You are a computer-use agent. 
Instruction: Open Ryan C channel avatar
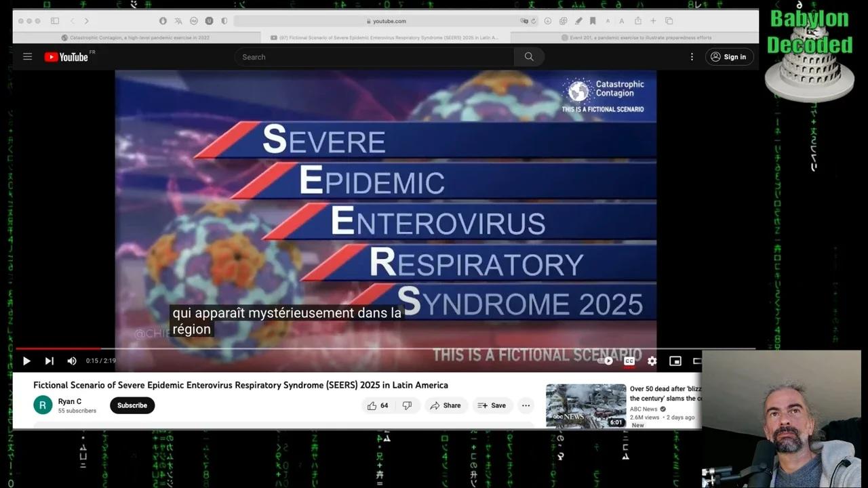point(43,405)
